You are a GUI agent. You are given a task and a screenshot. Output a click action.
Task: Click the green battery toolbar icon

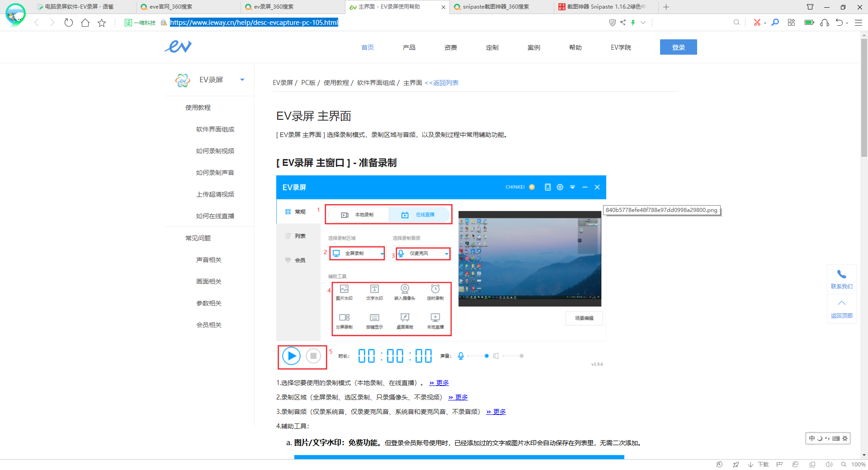[809, 22]
